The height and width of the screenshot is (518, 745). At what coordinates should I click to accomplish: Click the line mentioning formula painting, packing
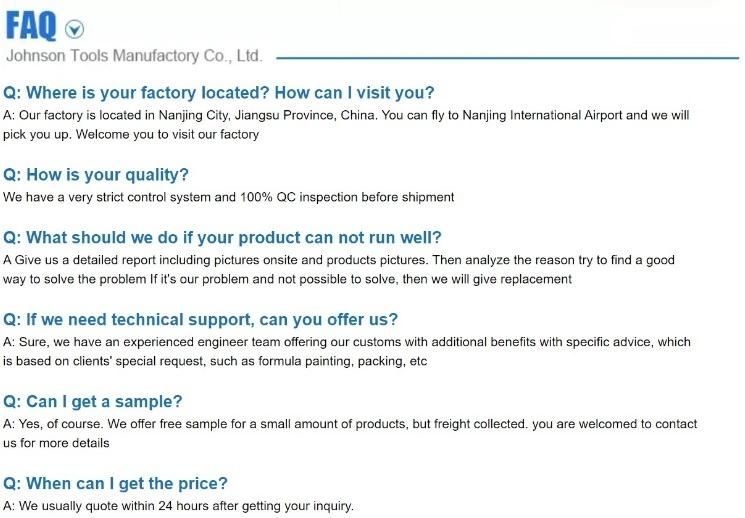[215, 361]
